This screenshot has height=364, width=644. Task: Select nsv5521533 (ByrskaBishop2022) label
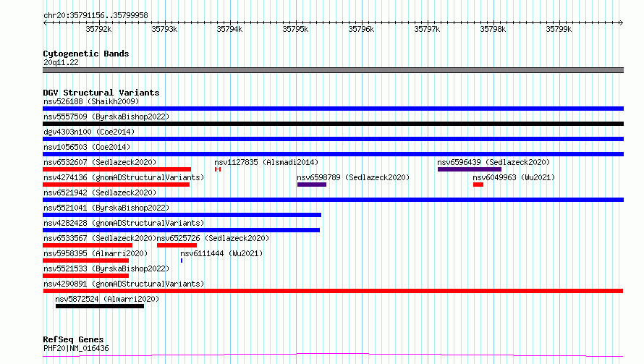click(106, 268)
